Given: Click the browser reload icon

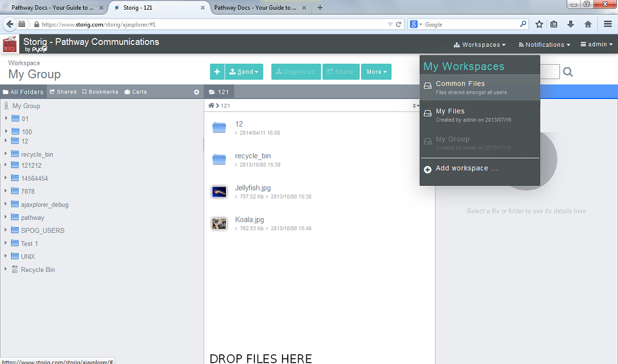Looking at the screenshot, I should (398, 24).
